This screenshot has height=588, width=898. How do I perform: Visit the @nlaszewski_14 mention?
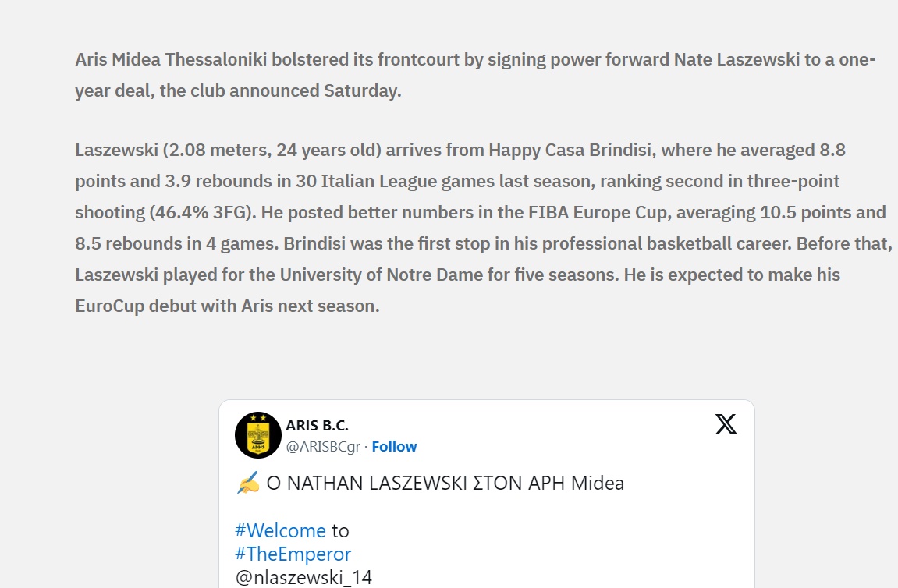303,578
